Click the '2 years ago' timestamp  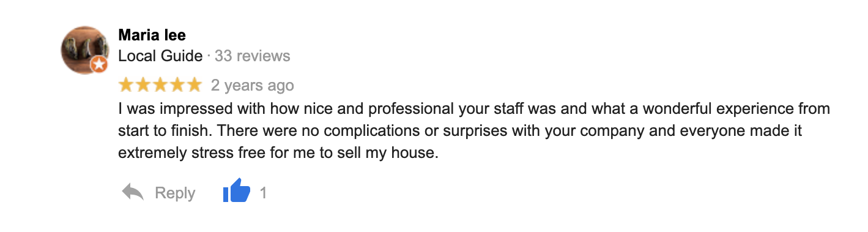pos(253,85)
